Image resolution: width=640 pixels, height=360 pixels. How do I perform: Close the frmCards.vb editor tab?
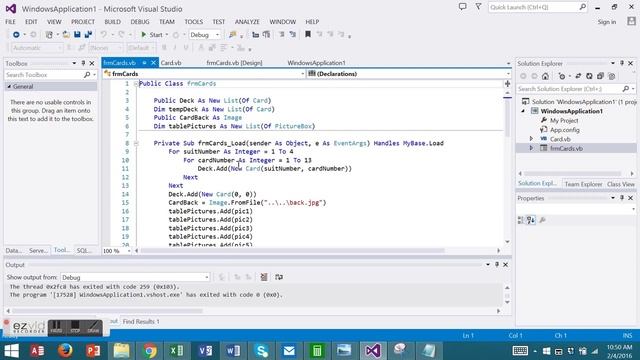pyautogui.click(x=153, y=63)
